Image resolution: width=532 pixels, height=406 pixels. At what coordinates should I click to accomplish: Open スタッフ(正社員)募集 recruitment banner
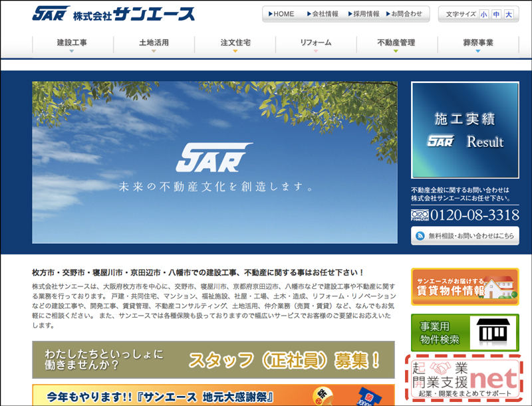[213, 359]
